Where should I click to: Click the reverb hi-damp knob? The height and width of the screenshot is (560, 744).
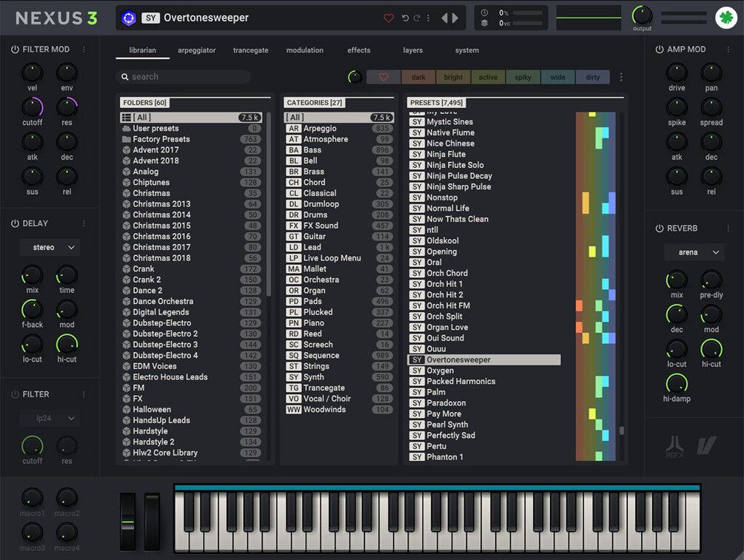click(x=677, y=384)
